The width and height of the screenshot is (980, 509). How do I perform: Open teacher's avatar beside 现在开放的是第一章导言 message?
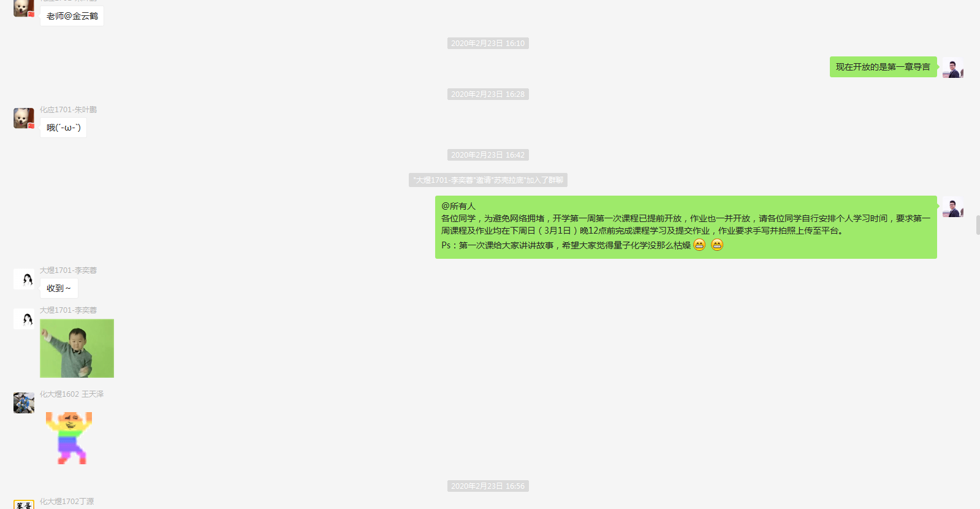click(952, 67)
